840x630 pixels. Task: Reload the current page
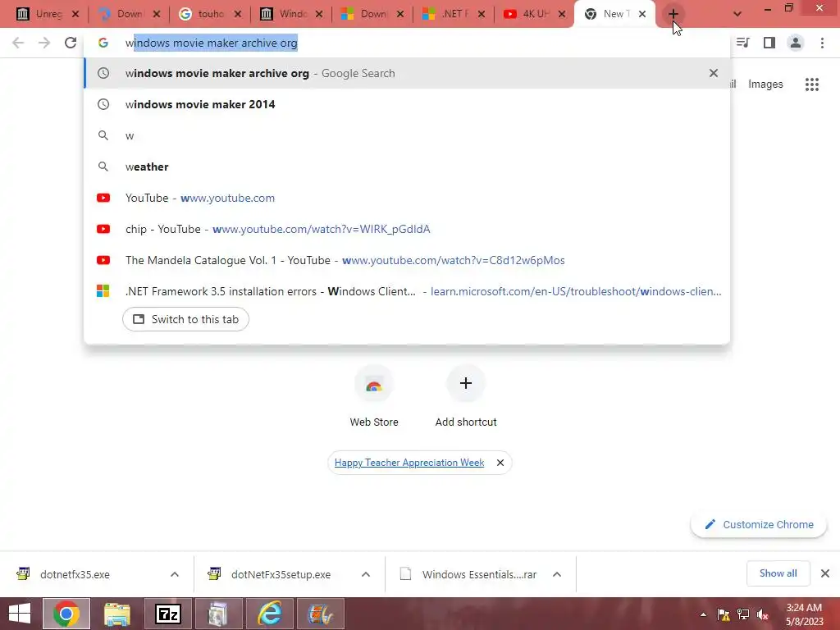point(71,43)
